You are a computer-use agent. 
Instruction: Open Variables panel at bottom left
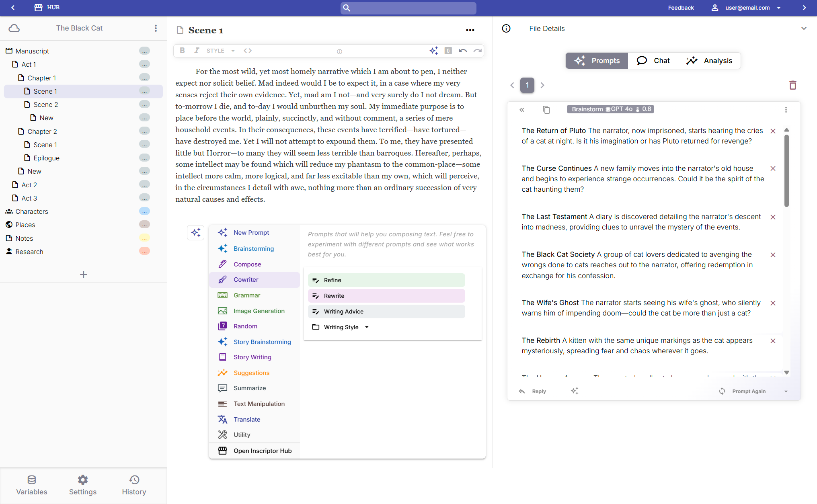tap(32, 485)
